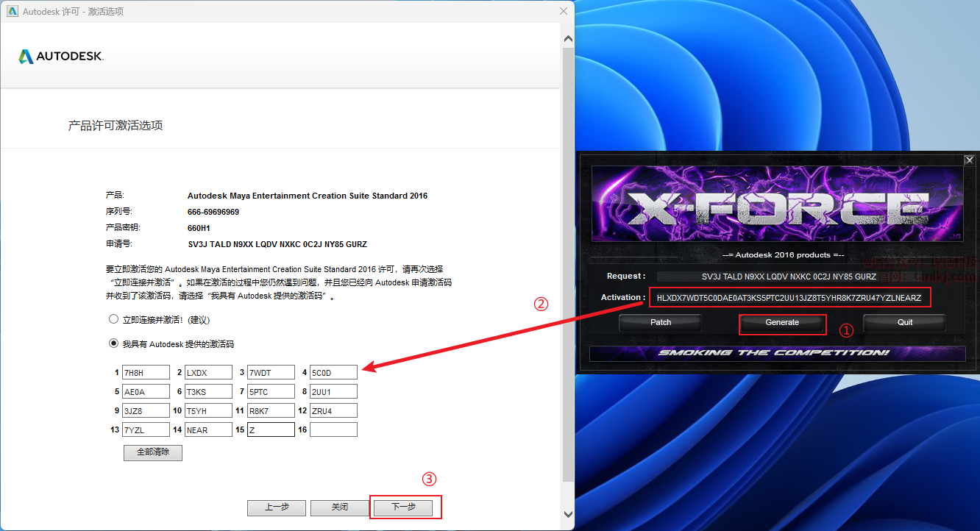Select the 立即连接并激活 radio option
980x531 pixels.
[x=113, y=319]
